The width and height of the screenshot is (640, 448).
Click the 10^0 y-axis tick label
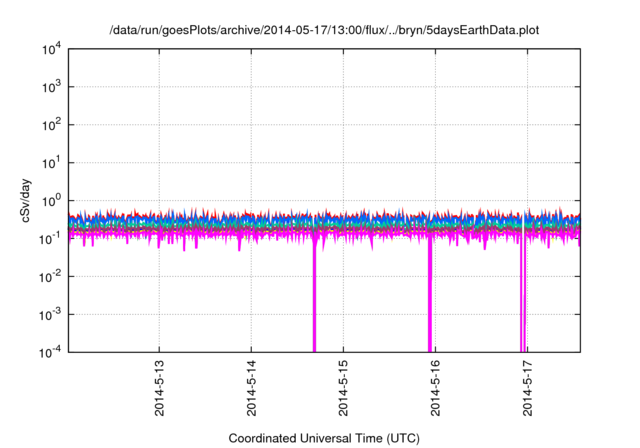(51, 201)
